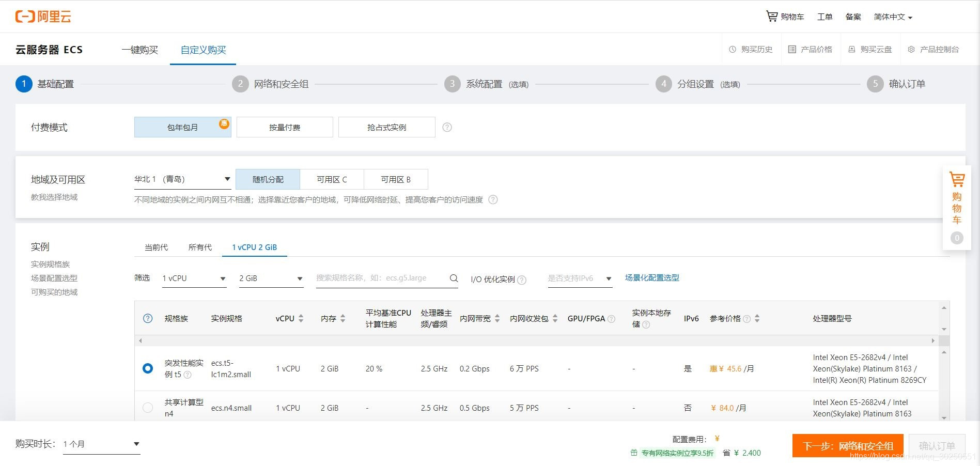Click table horizontal scrollbar left arrow
The width and height of the screenshot is (980, 466).
[x=140, y=341]
